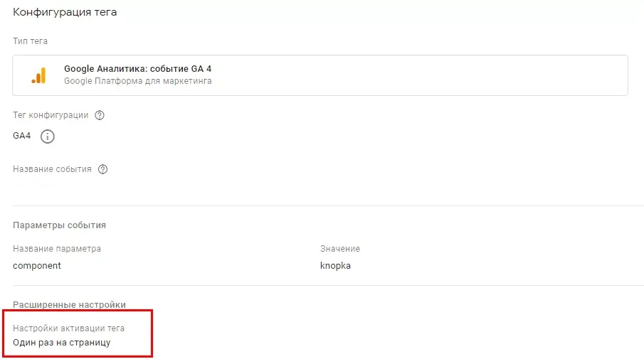Click the Google Платформа для маркетинга subtitle

[x=137, y=81]
